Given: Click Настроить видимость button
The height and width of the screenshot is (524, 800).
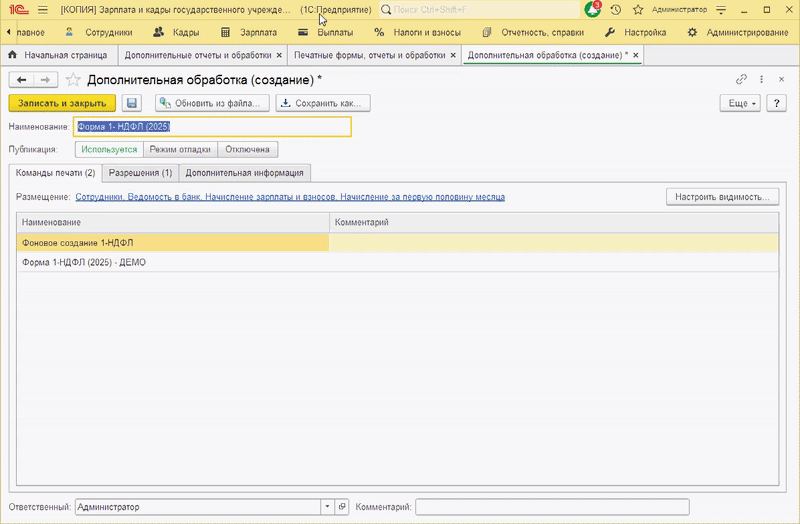Looking at the screenshot, I should [722, 197].
